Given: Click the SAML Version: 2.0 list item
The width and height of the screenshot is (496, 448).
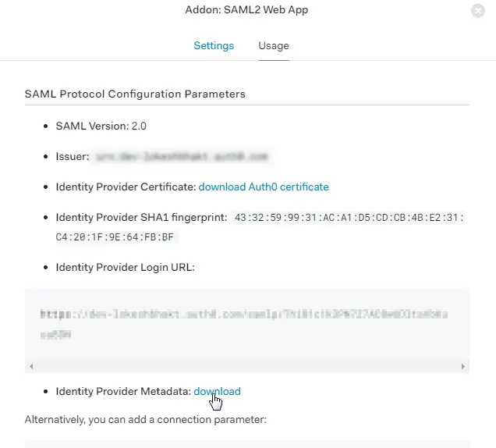Looking at the screenshot, I should coord(101,126).
